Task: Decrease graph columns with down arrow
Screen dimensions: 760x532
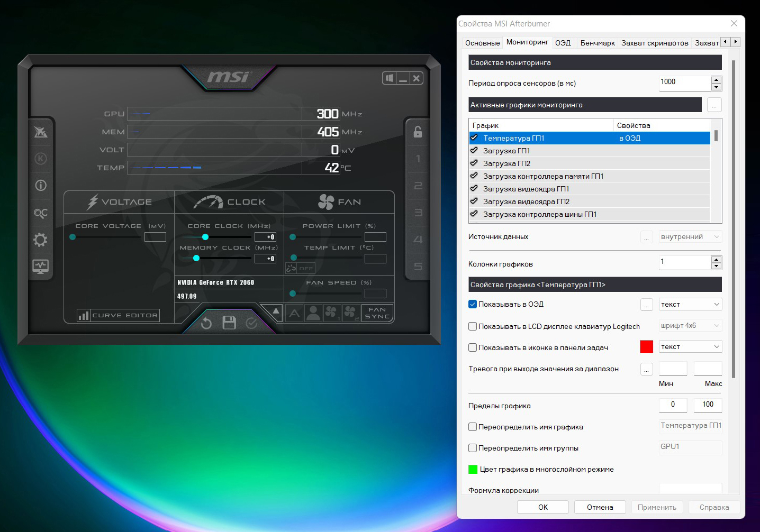Action: point(717,266)
